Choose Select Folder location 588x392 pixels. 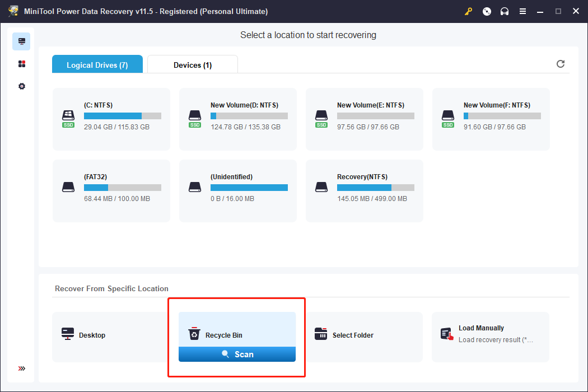point(364,337)
